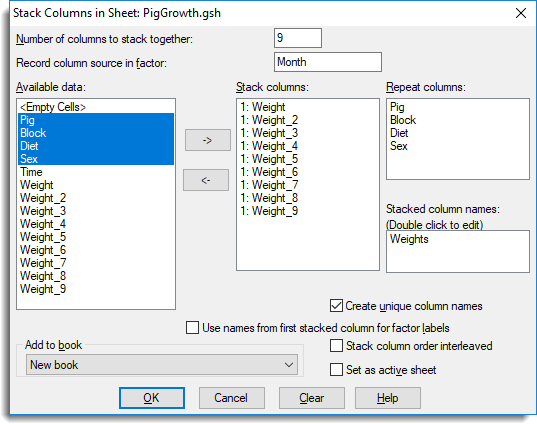
Task: Enable Stack column order interleaved
Action: pyautogui.click(x=336, y=346)
